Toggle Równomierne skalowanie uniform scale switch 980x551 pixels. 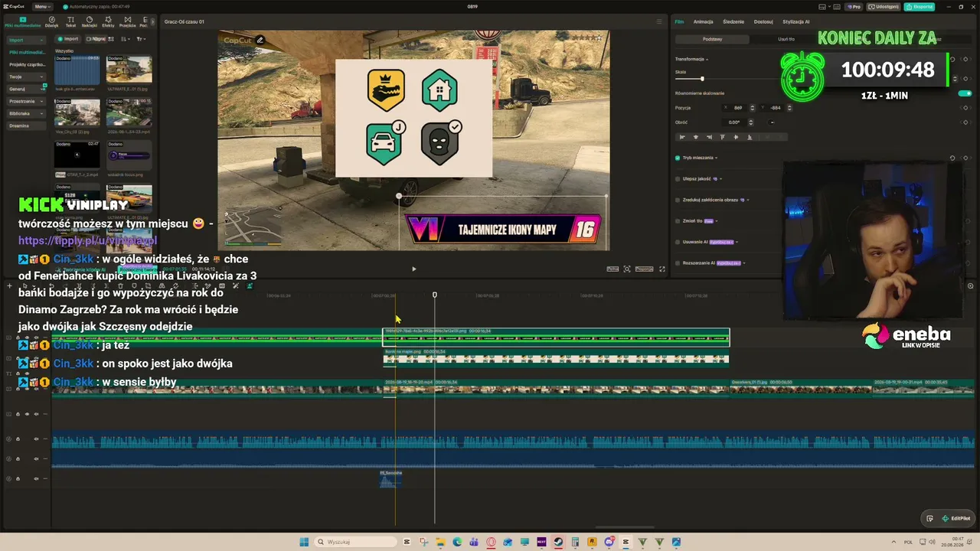click(x=965, y=93)
